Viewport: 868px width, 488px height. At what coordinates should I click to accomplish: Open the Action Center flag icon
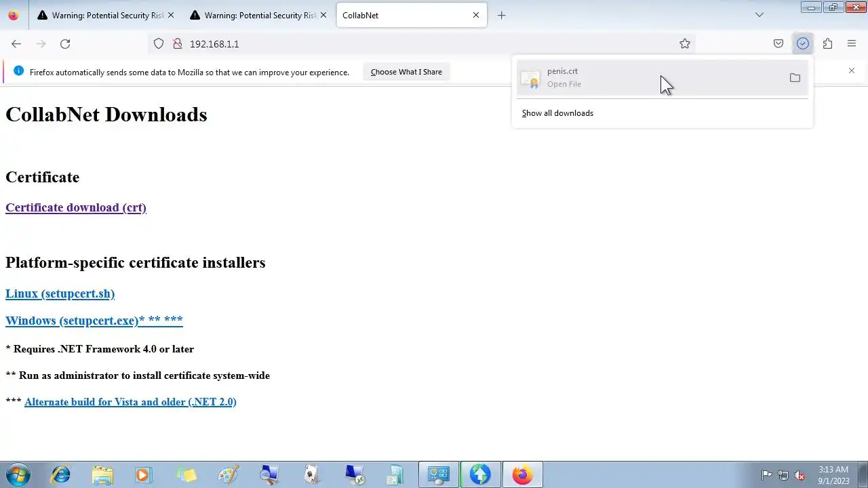767,475
